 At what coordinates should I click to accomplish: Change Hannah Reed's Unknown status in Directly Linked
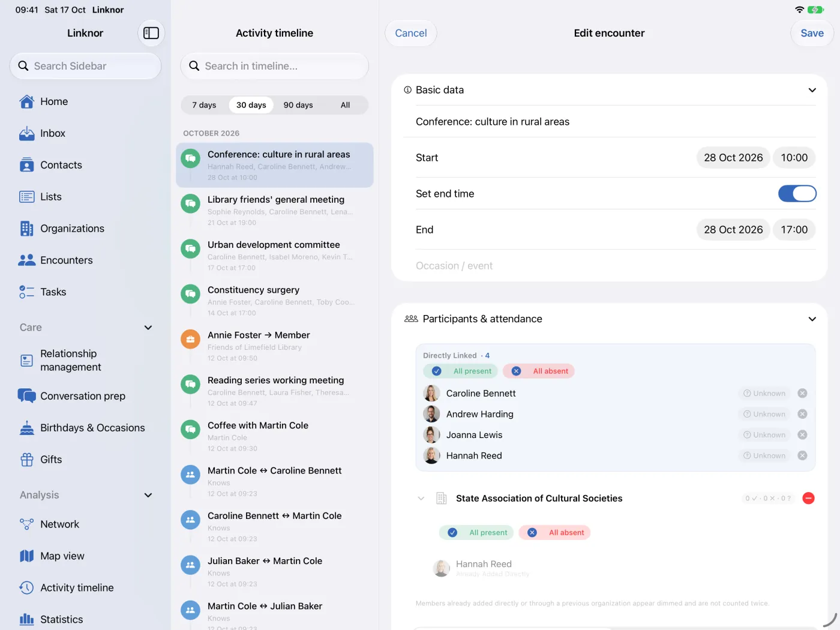764,456
